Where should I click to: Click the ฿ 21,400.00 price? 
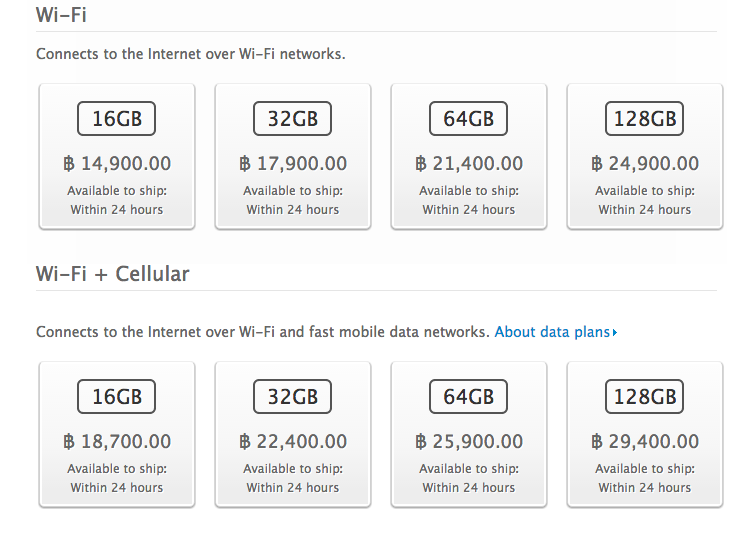click(x=469, y=164)
